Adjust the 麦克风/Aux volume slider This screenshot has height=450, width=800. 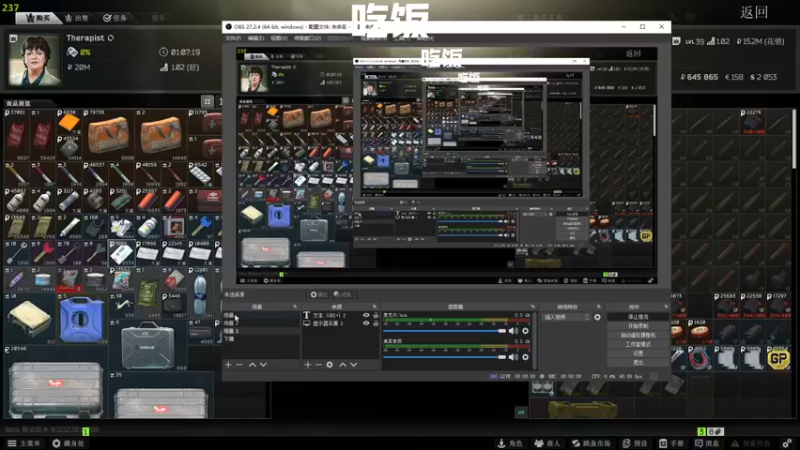(444, 331)
